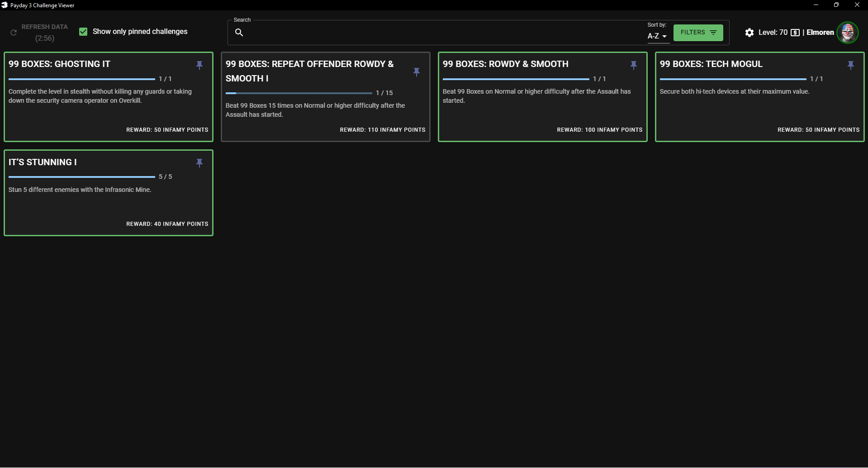Unpin the 99 Boxes: Tech Mogul challenge
The height and width of the screenshot is (468, 868).
tap(851, 65)
